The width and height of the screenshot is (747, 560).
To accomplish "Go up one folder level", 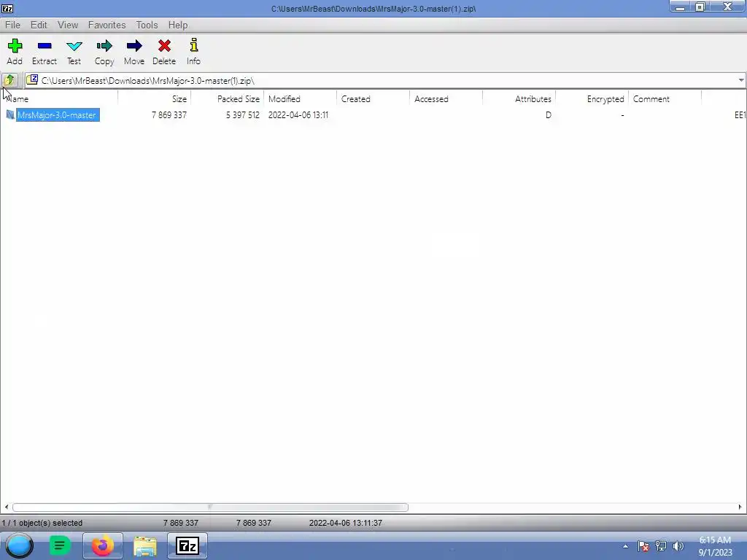I will [9, 80].
